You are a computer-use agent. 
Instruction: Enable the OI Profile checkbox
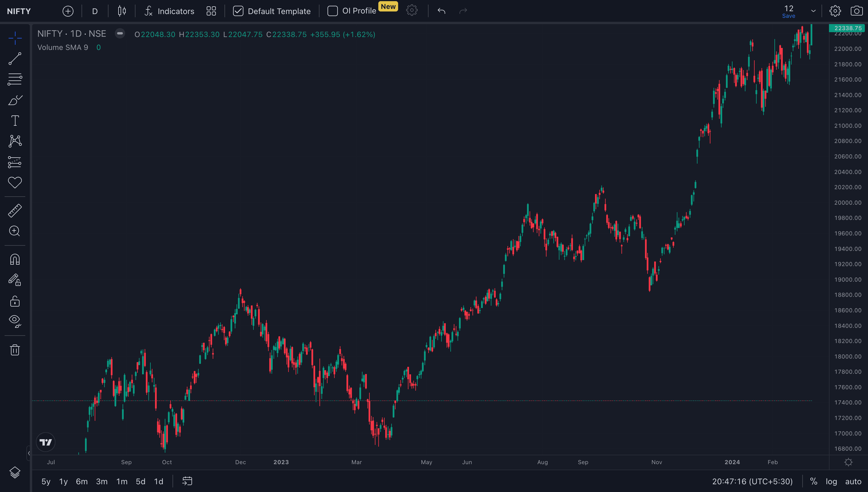click(332, 11)
